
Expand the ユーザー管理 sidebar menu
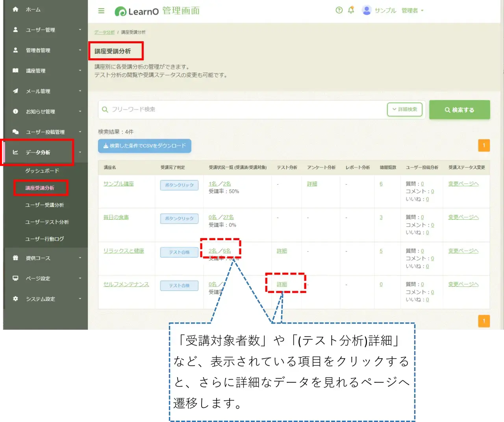[46, 30]
